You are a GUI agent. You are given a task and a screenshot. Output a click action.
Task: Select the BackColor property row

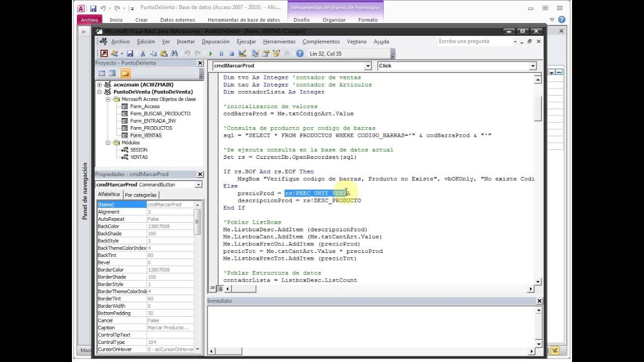[x=145, y=226]
